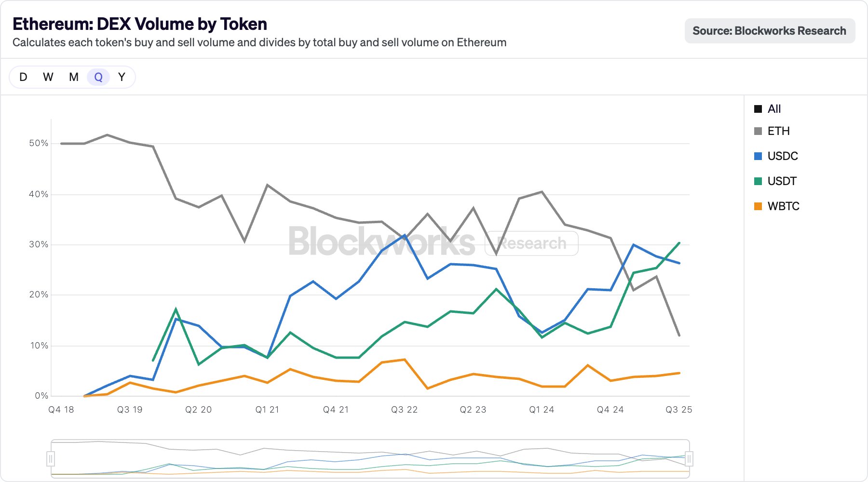The height and width of the screenshot is (482, 868).
Task: Select the W weekly interval
Action: pyautogui.click(x=48, y=77)
